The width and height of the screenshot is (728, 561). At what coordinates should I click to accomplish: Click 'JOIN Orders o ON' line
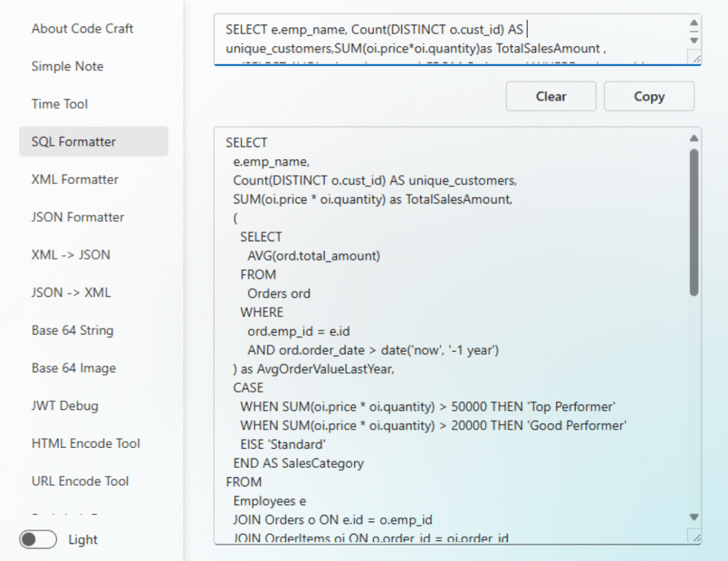click(x=333, y=520)
